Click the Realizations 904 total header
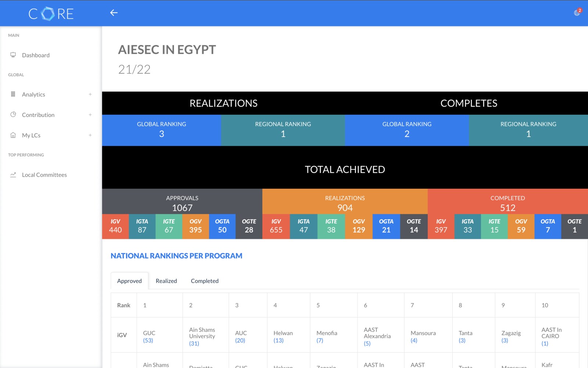This screenshot has width=588, height=368. pyautogui.click(x=345, y=202)
